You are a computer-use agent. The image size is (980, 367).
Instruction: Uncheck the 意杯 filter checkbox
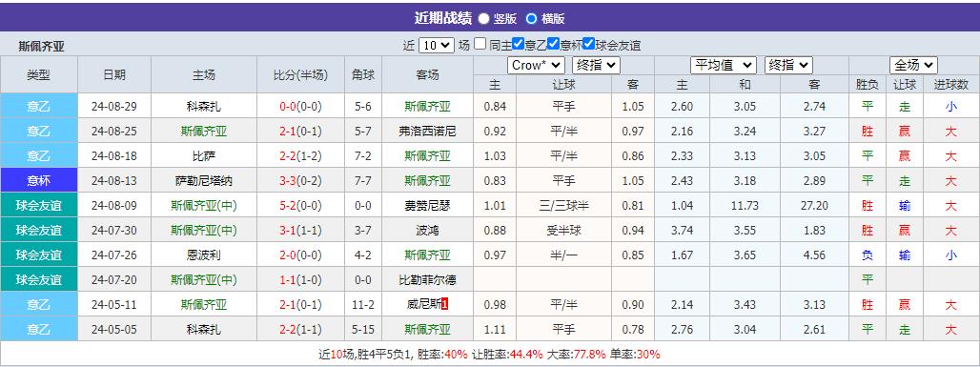553,44
